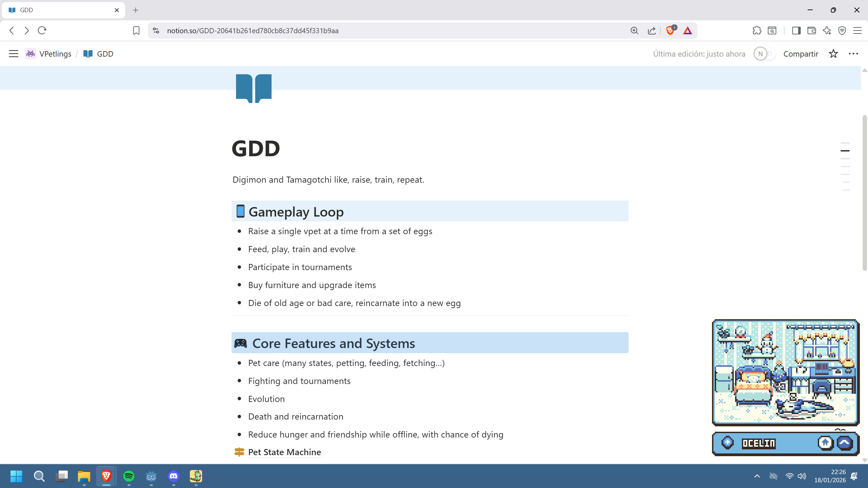This screenshot has height=488, width=868.
Task: Open the volume slider from the system tray
Action: [x=801, y=476]
